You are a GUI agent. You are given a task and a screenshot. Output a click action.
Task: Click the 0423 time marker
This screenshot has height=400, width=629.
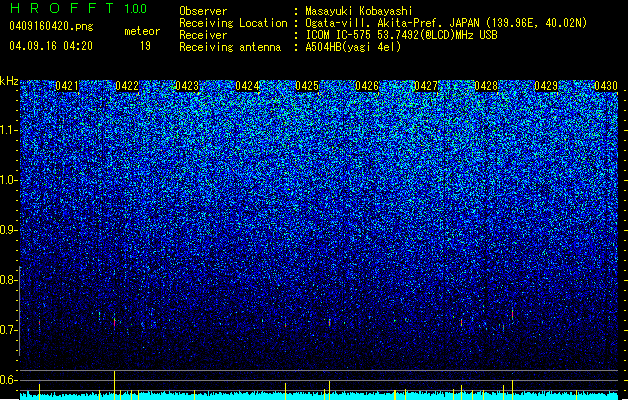tap(187, 86)
